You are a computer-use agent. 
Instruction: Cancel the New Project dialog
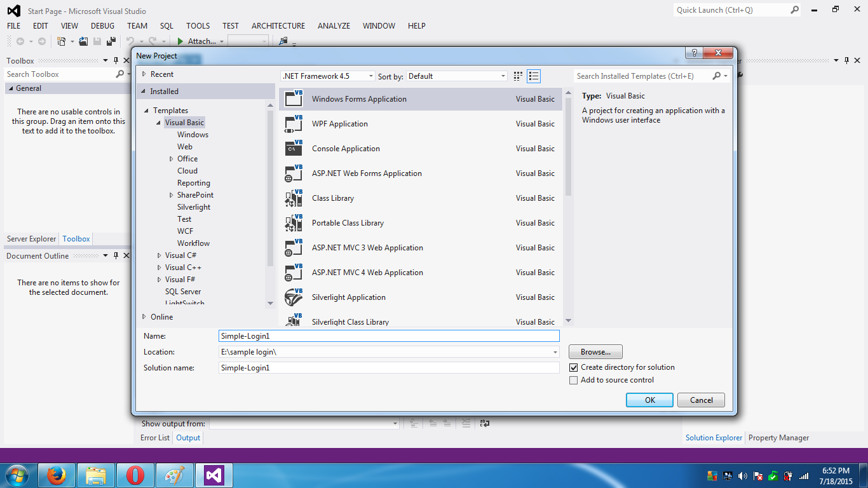[701, 400]
